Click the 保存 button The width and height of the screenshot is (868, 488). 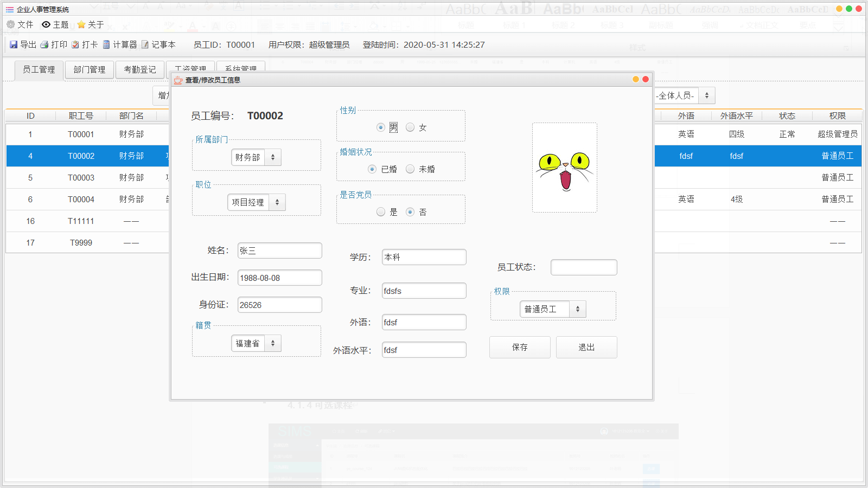[520, 347]
